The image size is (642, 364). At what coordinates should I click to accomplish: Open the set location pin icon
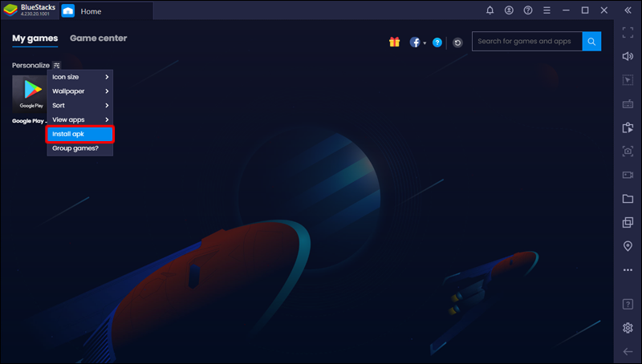coord(628,246)
